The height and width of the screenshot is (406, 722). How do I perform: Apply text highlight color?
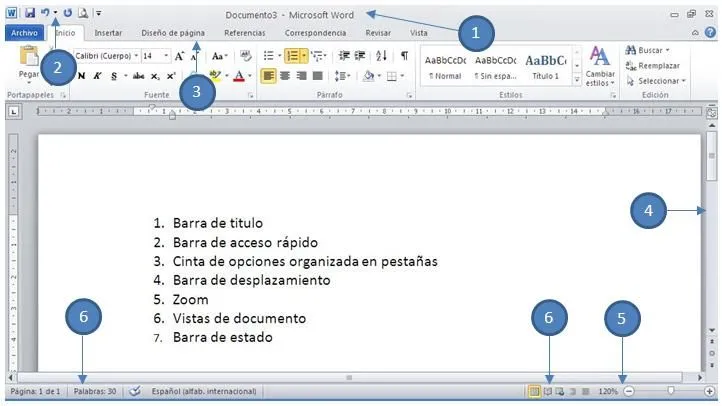215,76
